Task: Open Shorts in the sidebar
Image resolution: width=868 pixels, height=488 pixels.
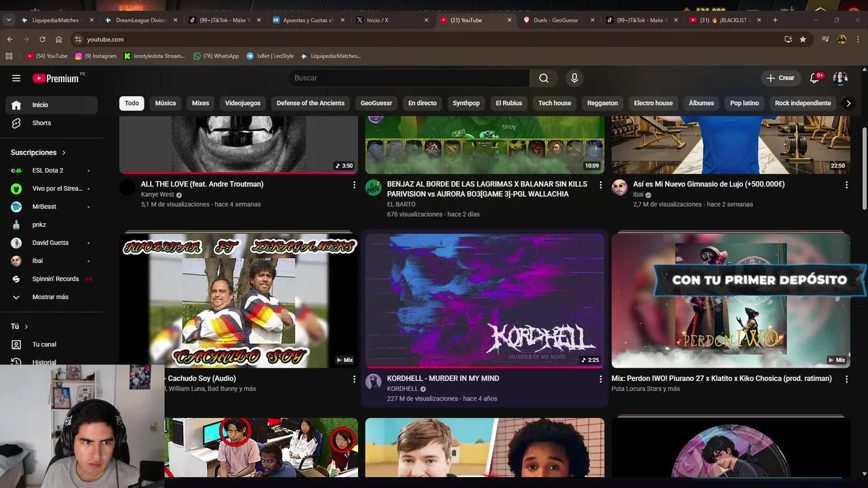Action: click(x=53, y=123)
